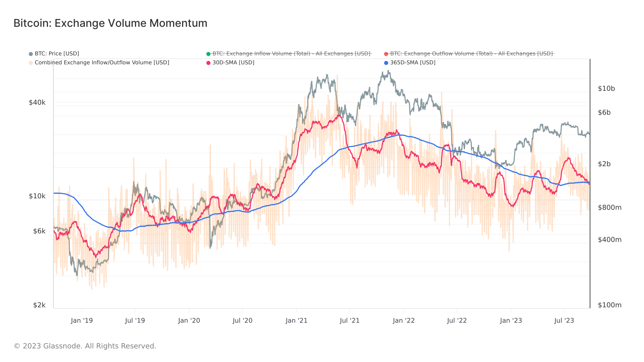This screenshot has width=644, height=362.
Task: Click the green Inflow Volume legend dot
Action: [208, 54]
